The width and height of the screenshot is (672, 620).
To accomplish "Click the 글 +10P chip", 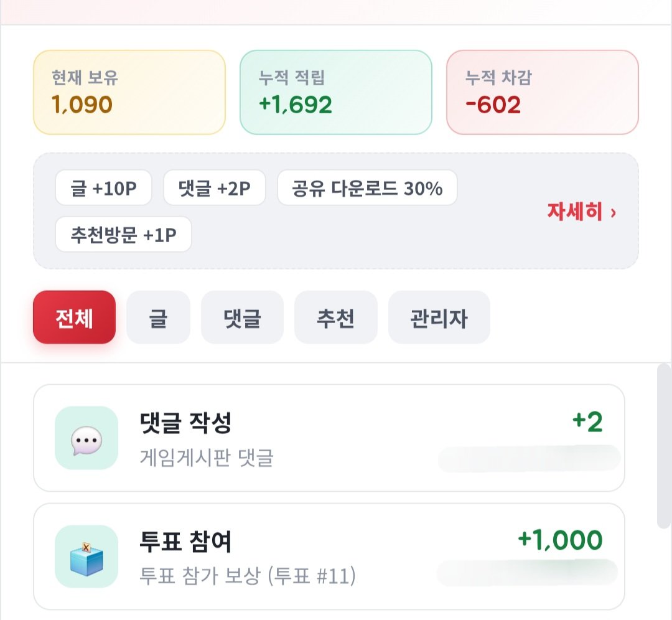I will (103, 188).
